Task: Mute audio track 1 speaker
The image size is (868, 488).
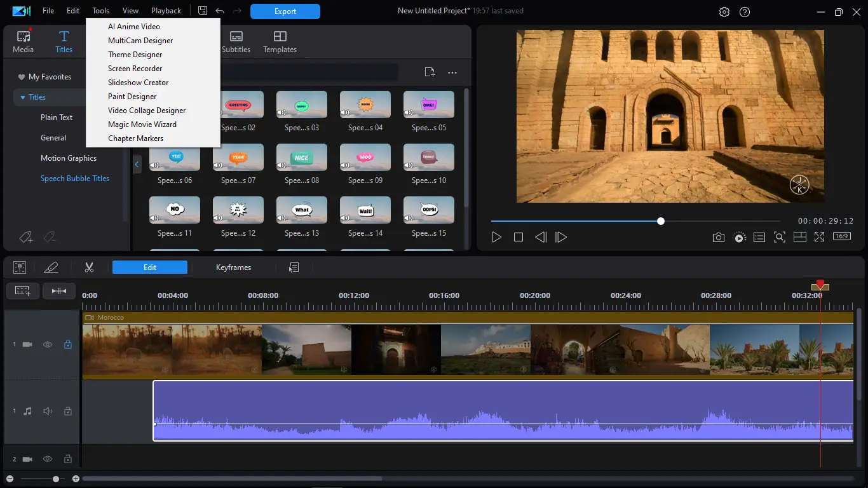Action: click(x=48, y=411)
